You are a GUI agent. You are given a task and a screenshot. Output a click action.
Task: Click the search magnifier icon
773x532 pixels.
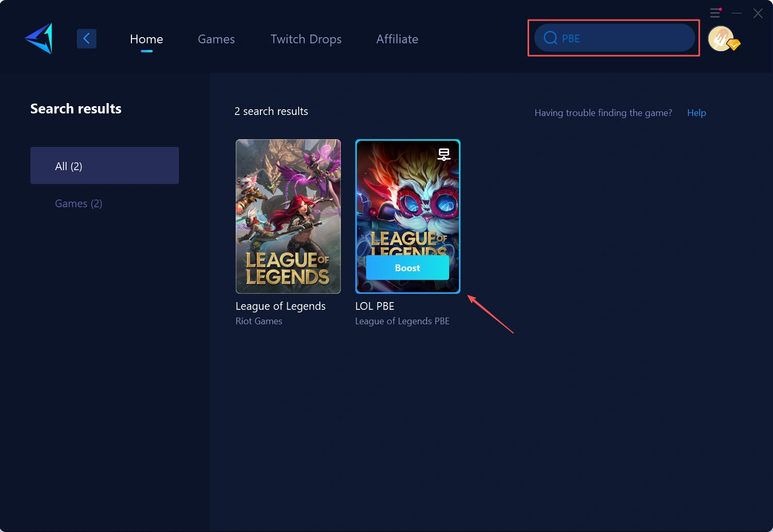pyautogui.click(x=550, y=38)
